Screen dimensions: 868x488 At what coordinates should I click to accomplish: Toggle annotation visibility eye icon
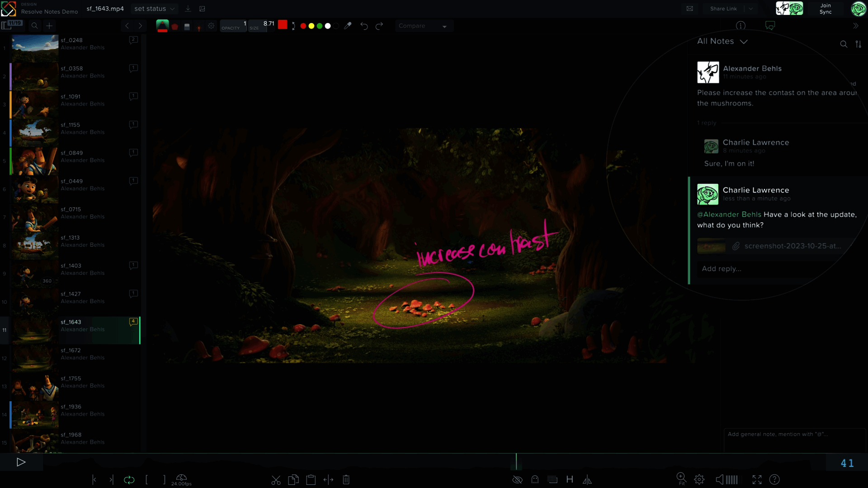tap(517, 480)
